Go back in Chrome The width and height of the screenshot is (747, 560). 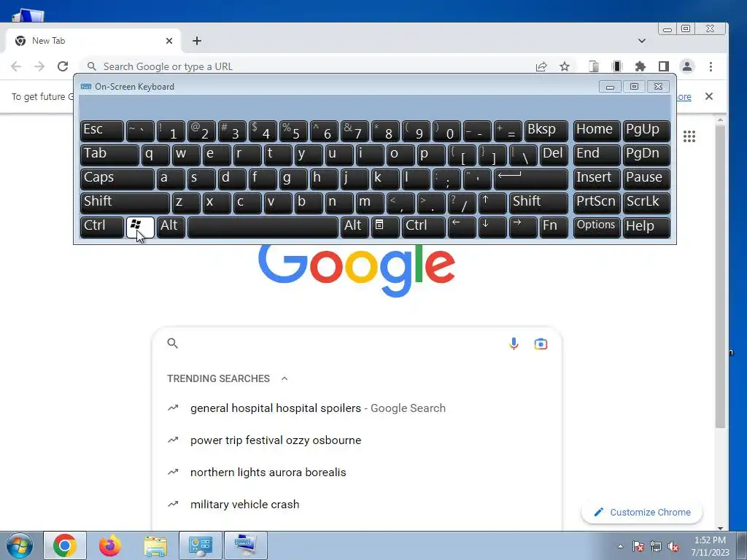pos(16,66)
